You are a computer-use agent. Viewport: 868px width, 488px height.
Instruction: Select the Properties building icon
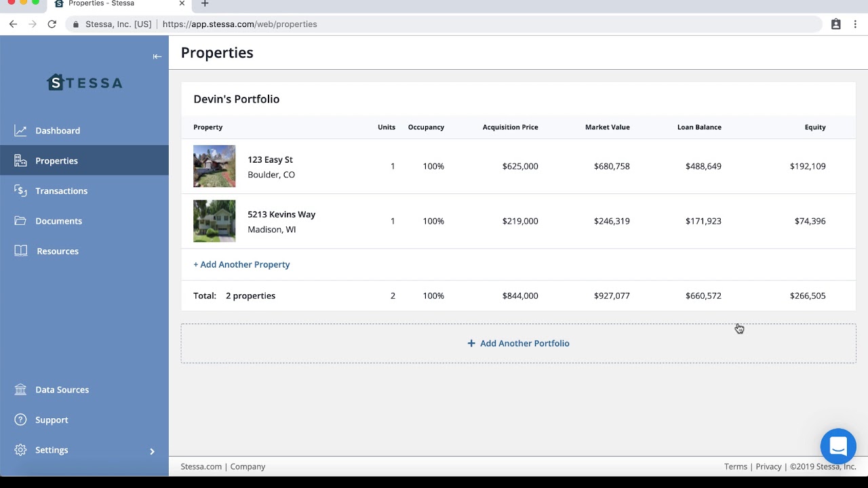(x=20, y=161)
